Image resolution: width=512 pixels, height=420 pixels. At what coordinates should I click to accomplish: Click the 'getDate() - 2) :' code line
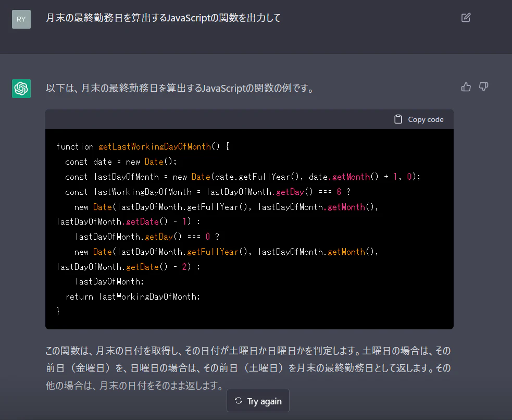(x=128, y=267)
